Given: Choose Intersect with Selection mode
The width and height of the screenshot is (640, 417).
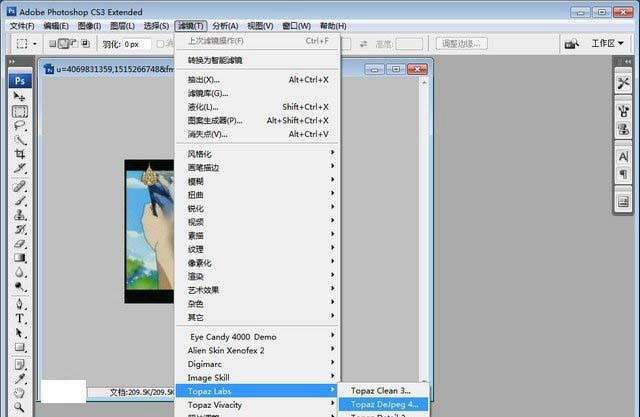Looking at the screenshot, I should click(x=85, y=43).
